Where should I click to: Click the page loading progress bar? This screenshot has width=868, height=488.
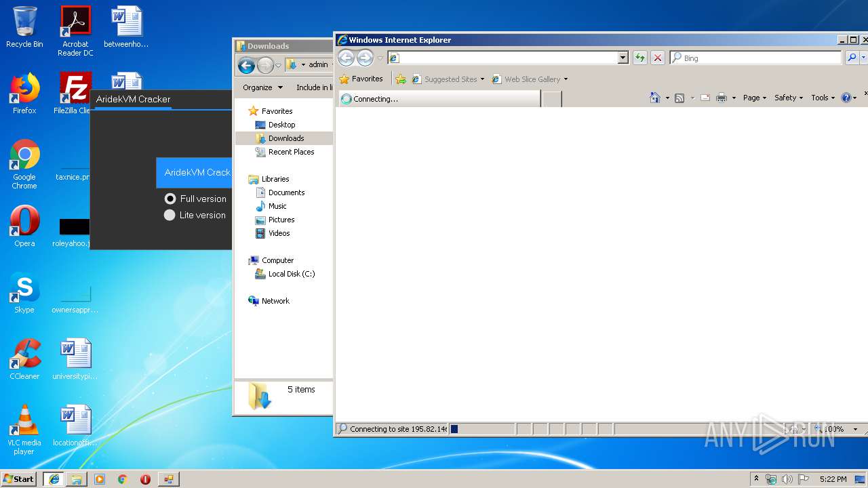tap(482, 429)
